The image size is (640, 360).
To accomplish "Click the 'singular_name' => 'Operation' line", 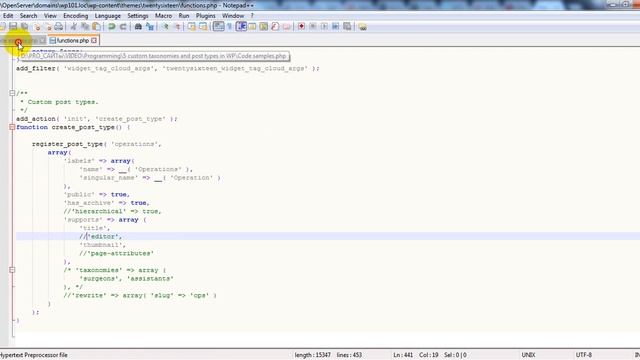I will pos(150,178).
